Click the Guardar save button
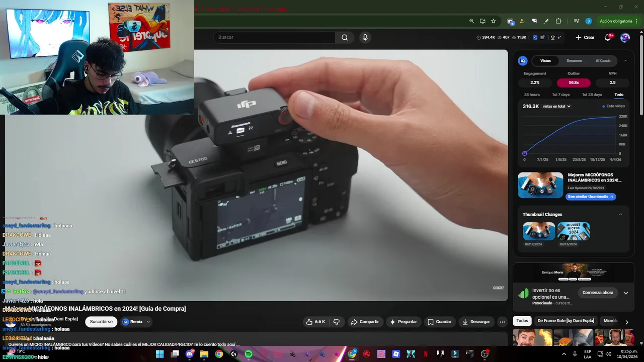The image size is (644, 362). point(439,322)
